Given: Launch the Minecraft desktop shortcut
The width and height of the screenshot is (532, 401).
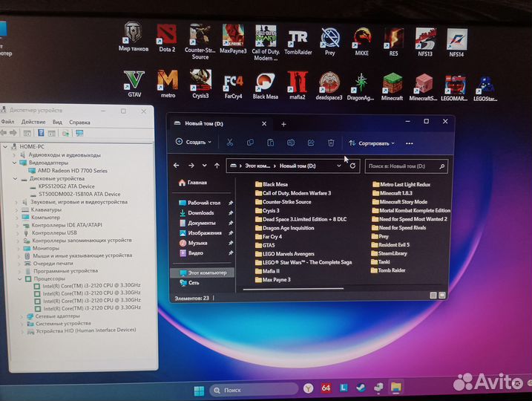Looking at the screenshot, I should 392,83.
